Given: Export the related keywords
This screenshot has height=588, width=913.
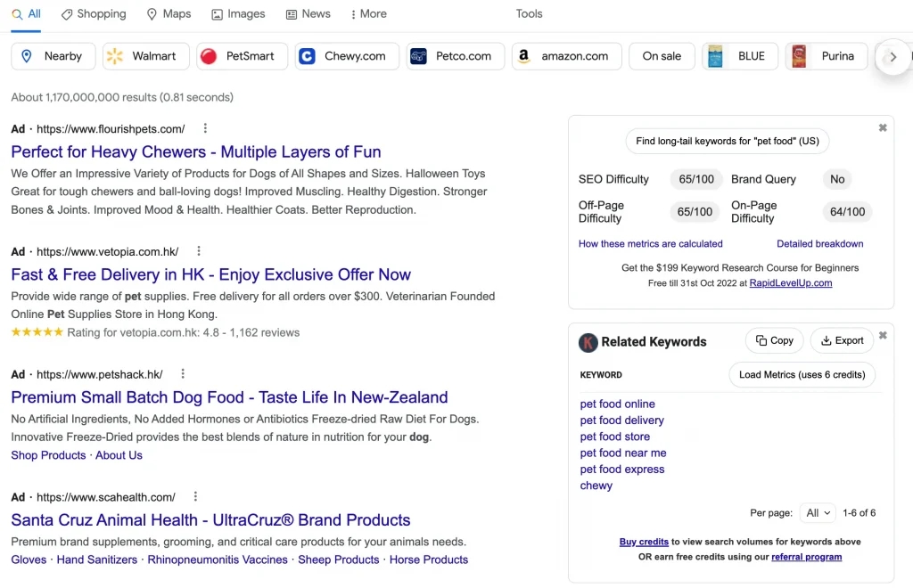Looking at the screenshot, I should pos(842,341).
